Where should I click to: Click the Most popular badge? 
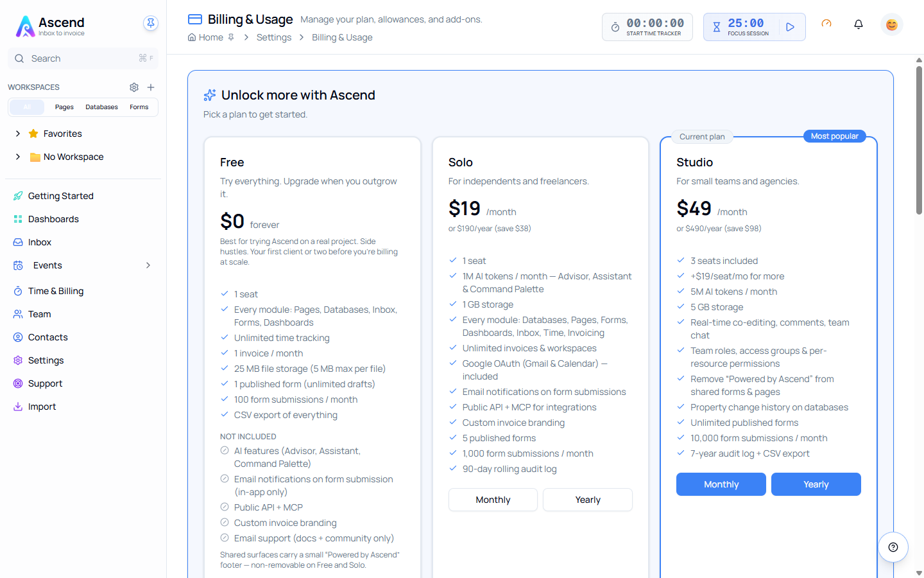point(834,136)
